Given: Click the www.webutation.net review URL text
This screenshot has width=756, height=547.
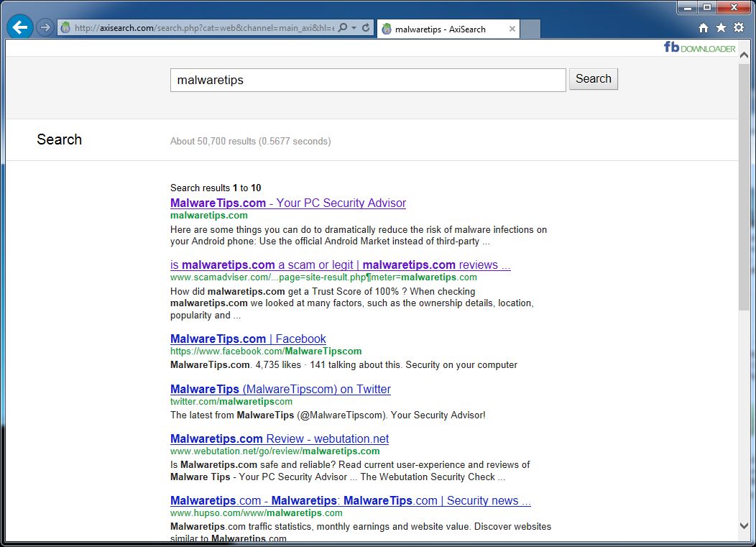Looking at the screenshot, I should click(x=275, y=451).
